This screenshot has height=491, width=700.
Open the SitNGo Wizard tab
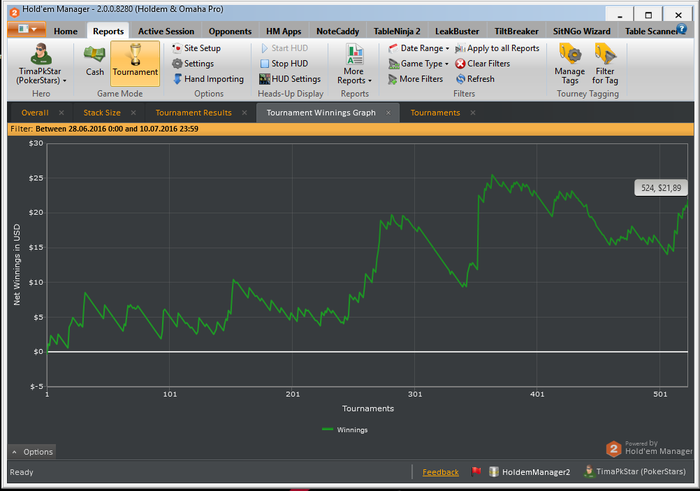point(581,31)
